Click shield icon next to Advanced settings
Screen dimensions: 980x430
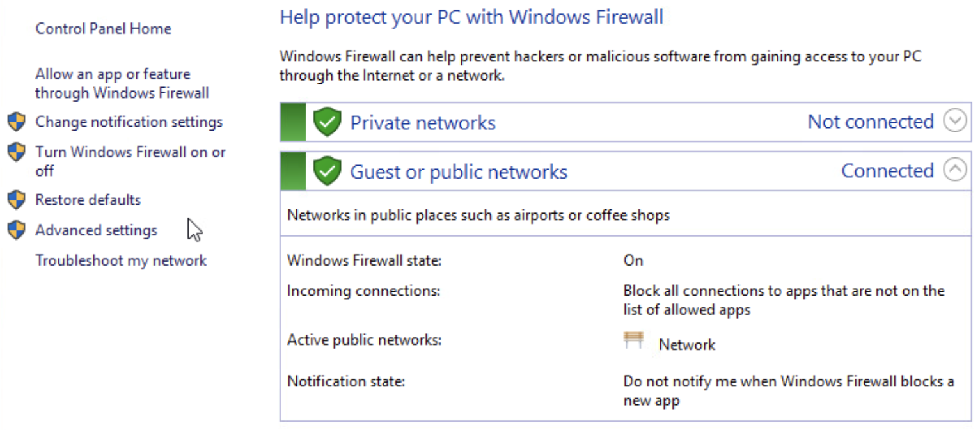coord(16,230)
